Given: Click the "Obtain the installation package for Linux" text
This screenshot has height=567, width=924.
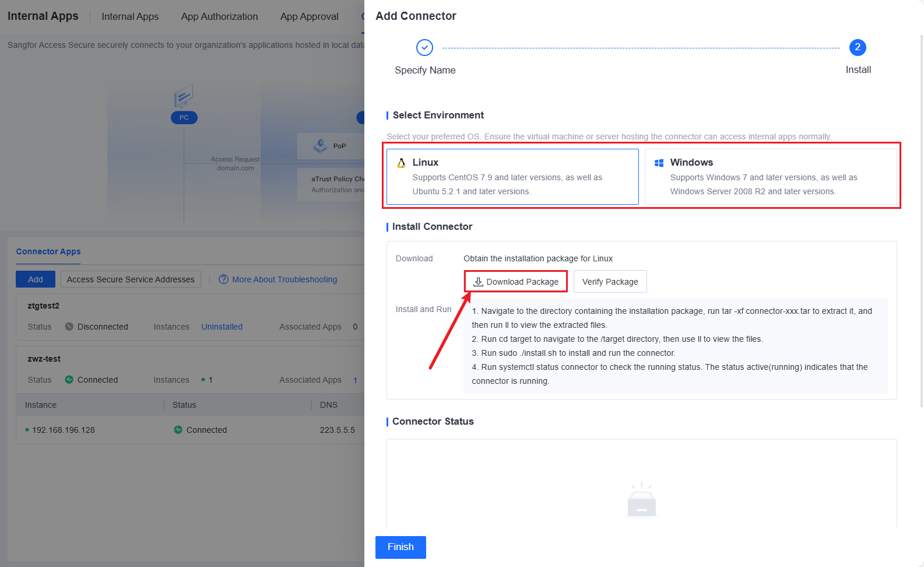Looking at the screenshot, I should pyautogui.click(x=538, y=258).
